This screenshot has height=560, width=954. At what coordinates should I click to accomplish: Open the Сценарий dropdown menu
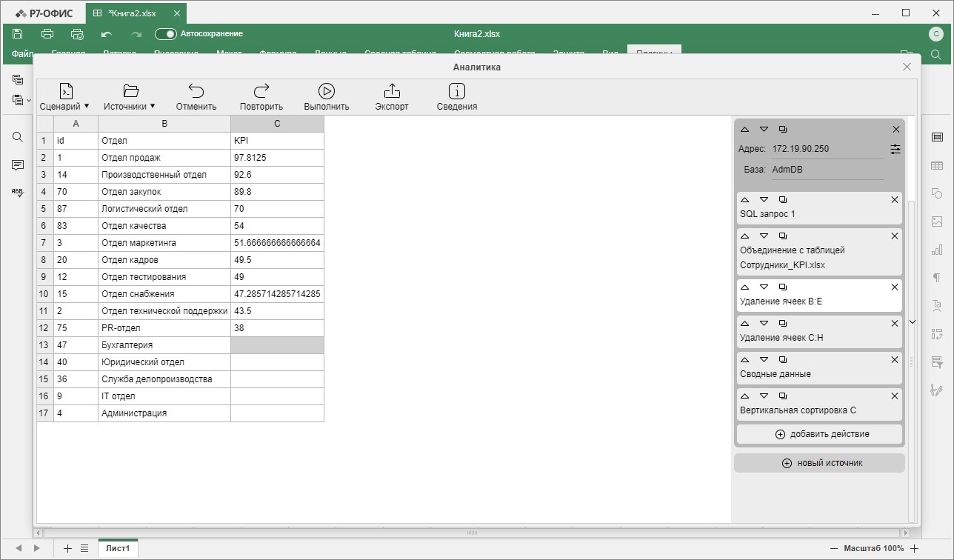[x=64, y=97]
